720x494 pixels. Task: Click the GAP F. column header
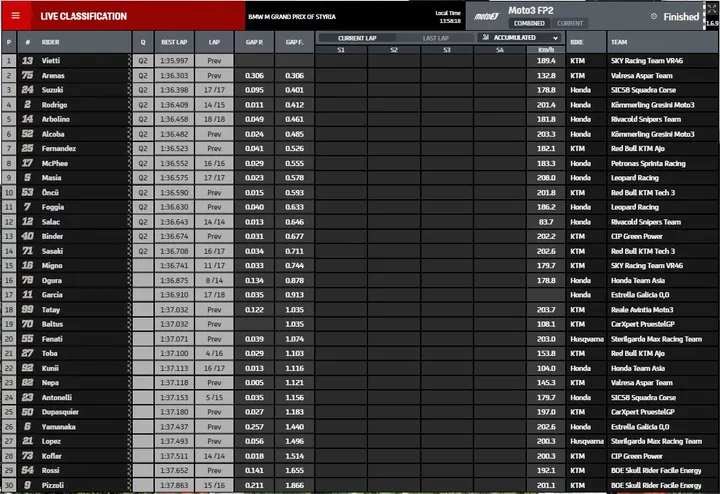[x=294, y=42]
